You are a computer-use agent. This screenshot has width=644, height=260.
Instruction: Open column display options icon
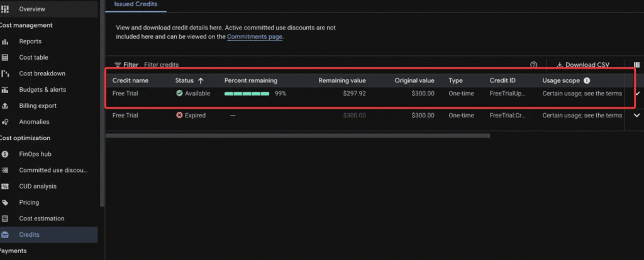coord(636,65)
